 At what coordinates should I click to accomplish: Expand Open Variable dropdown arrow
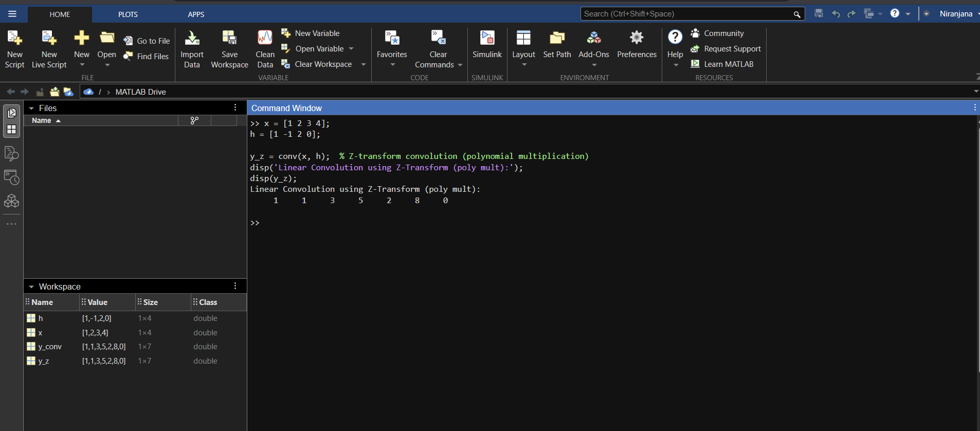tap(351, 49)
